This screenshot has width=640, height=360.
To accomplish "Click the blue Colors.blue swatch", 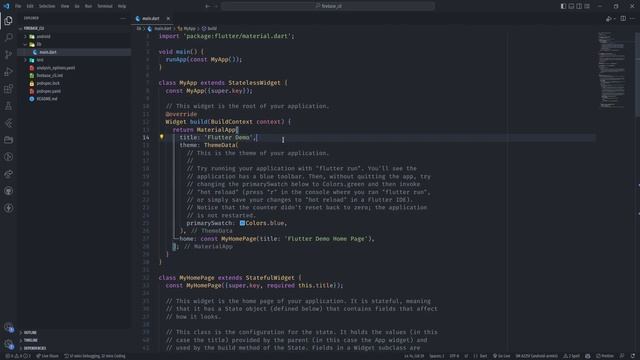I will [x=242, y=223].
